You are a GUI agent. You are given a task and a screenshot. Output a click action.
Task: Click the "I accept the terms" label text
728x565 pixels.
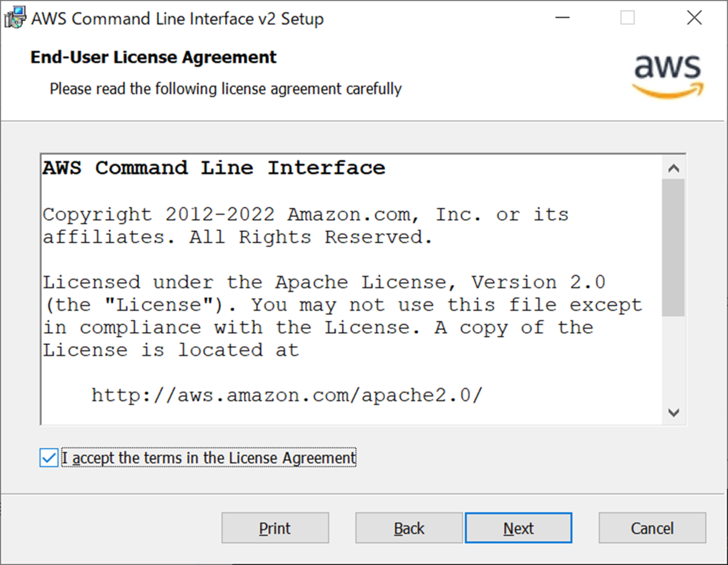(x=209, y=458)
